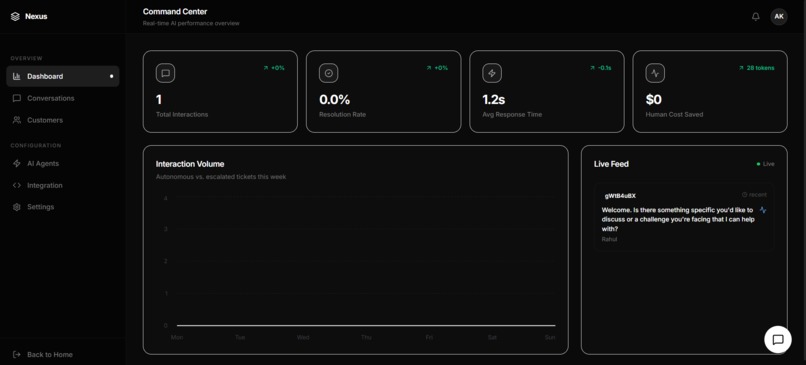
Task: Click the Back to Home exit icon
Action: [x=16, y=355]
